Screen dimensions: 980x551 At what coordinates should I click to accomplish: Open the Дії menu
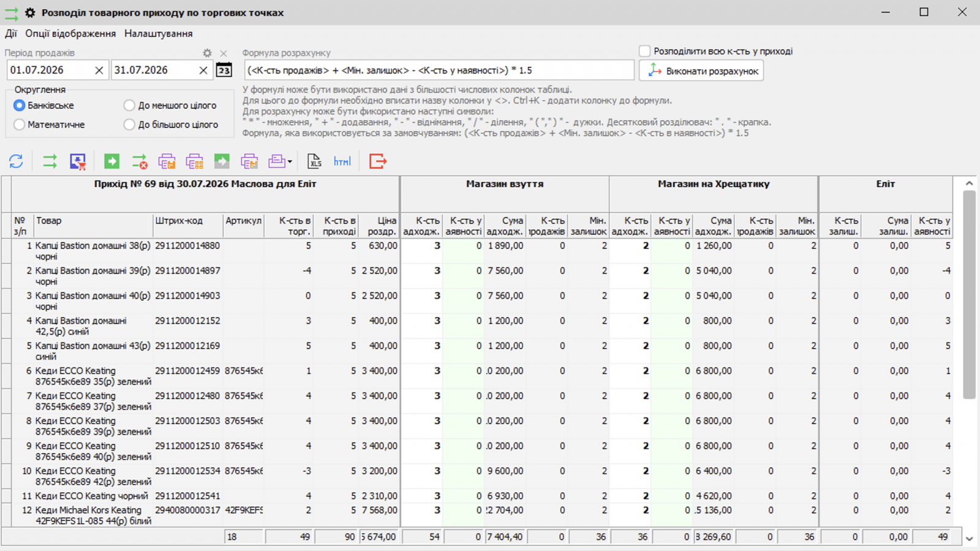click(11, 34)
